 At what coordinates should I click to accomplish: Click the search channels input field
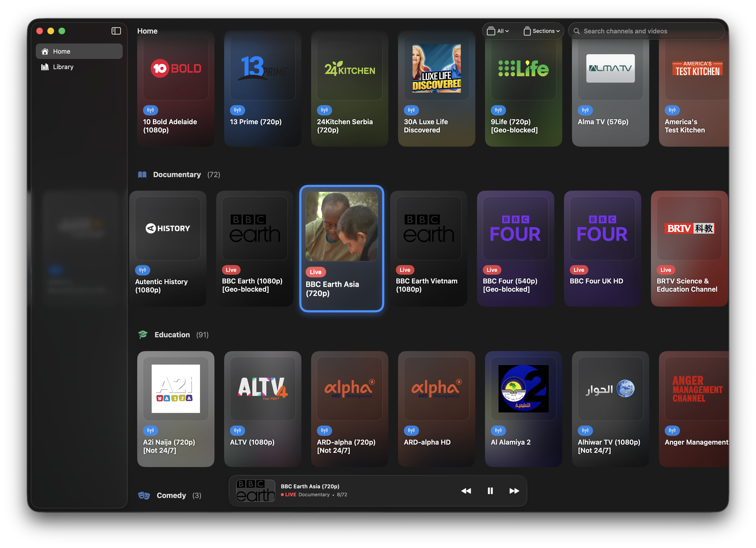(x=647, y=31)
